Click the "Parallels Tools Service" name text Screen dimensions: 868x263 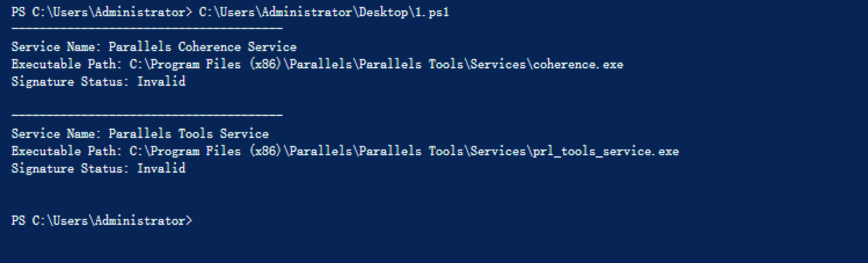click(188, 134)
